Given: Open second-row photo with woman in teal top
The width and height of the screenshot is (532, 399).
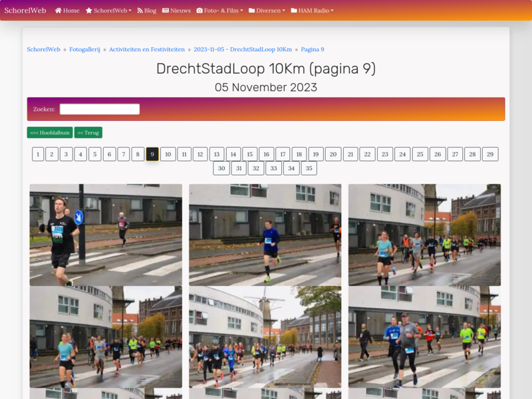Looking at the screenshot, I should [106, 337].
